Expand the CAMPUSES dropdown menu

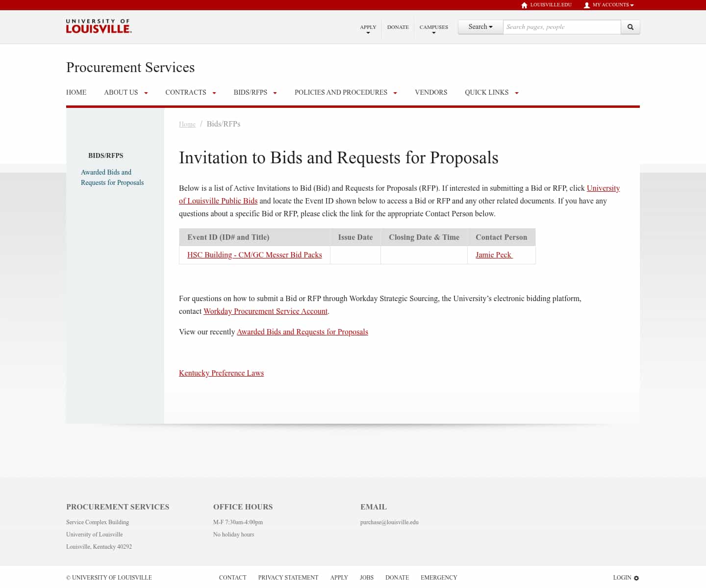point(433,33)
